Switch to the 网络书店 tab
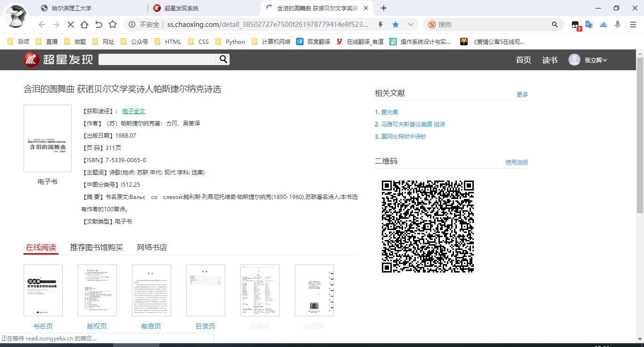This screenshot has height=347, width=644. pos(152,248)
